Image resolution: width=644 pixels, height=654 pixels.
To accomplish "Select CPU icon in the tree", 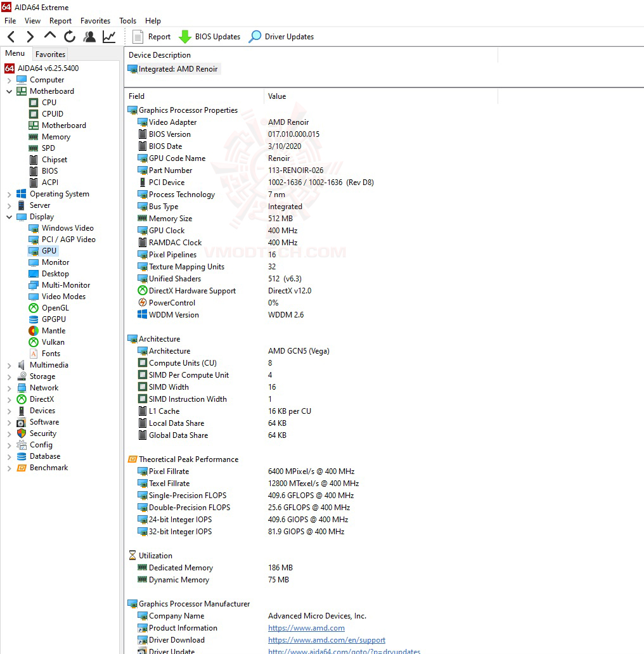I will click(34, 103).
